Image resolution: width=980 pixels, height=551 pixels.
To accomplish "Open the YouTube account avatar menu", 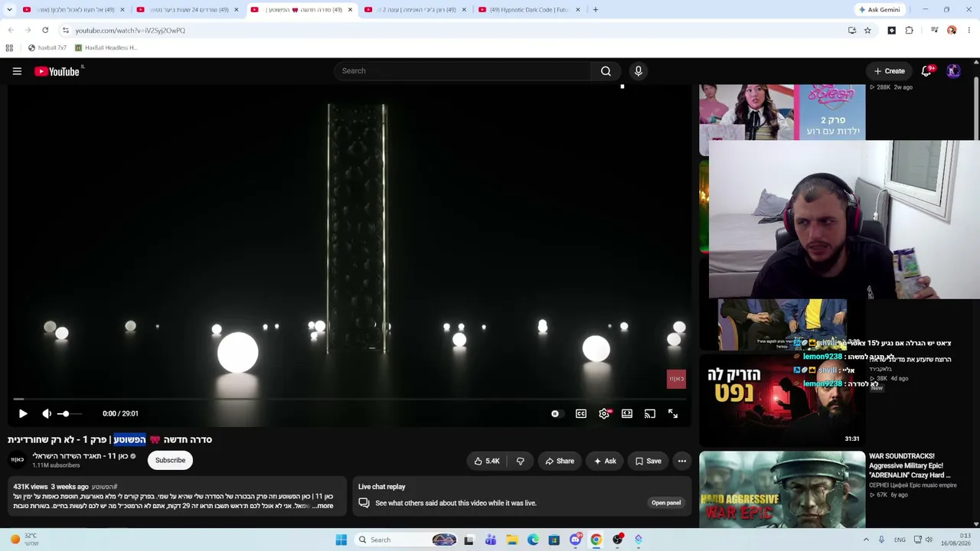I will tap(953, 71).
